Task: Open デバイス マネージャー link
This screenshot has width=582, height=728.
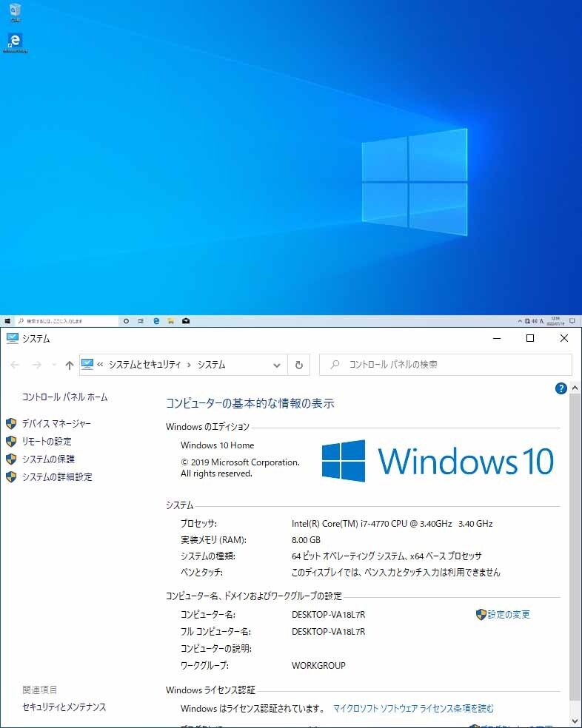Action: tap(57, 423)
